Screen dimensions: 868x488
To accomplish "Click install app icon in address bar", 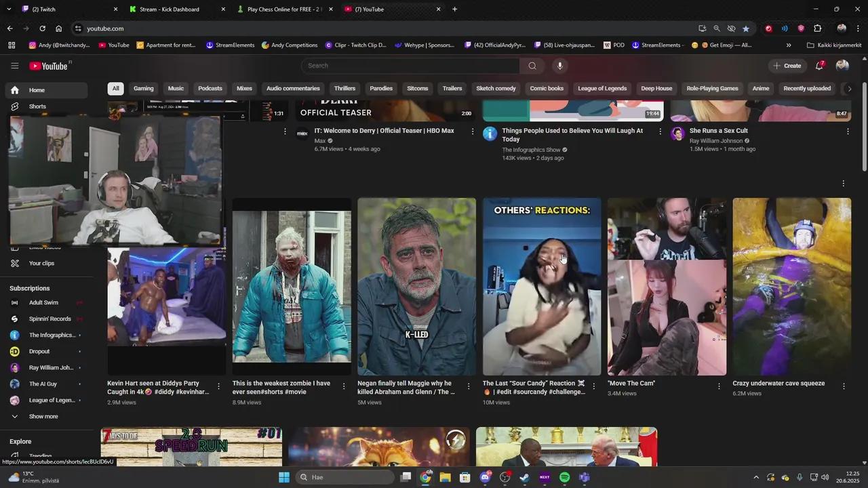I will (703, 28).
